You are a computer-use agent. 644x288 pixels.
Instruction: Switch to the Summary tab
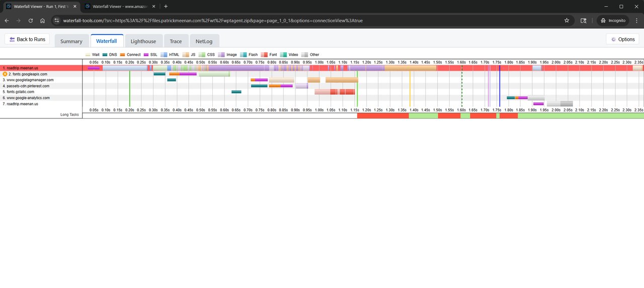pos(71,41)
